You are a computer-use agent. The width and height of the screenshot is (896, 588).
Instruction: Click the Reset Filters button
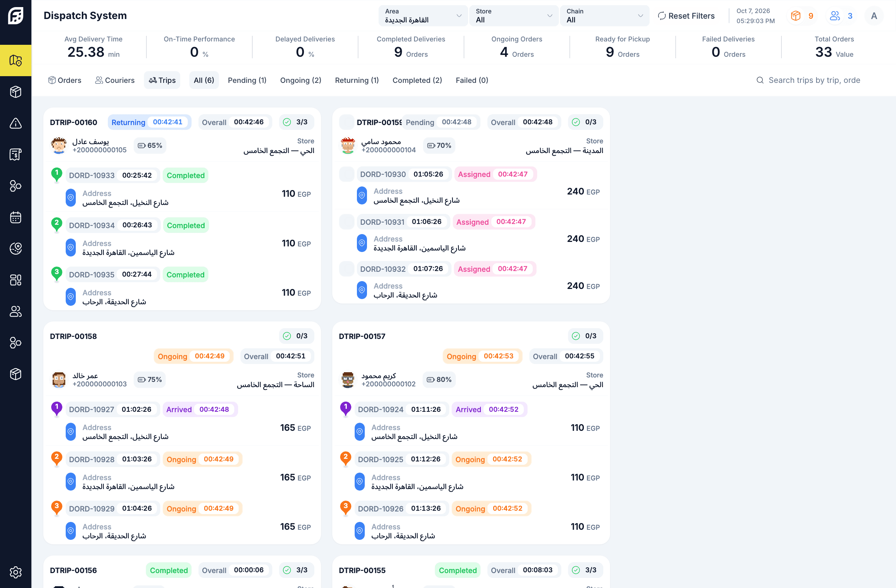686,16
